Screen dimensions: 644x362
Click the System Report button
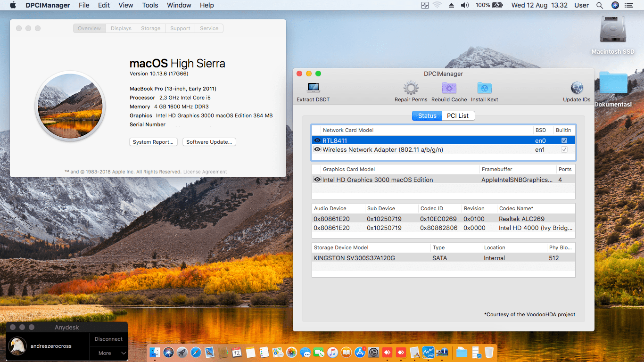pyautogui.click(x=153, y=142)
